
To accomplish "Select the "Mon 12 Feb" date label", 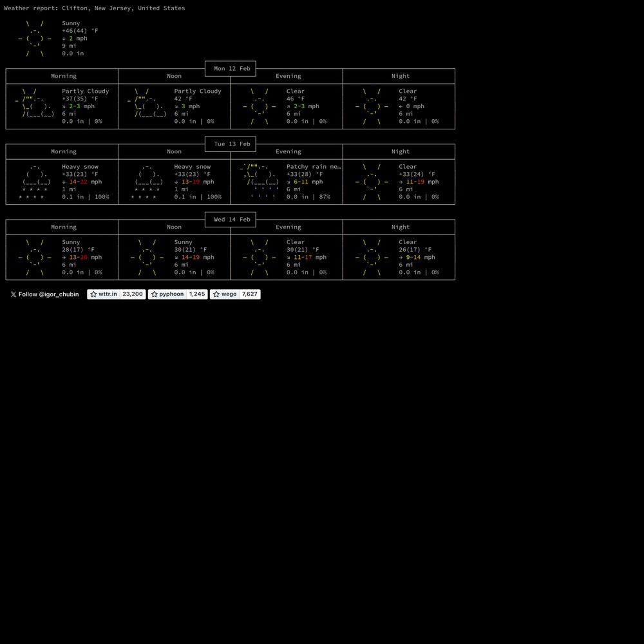I will point(232,69).
